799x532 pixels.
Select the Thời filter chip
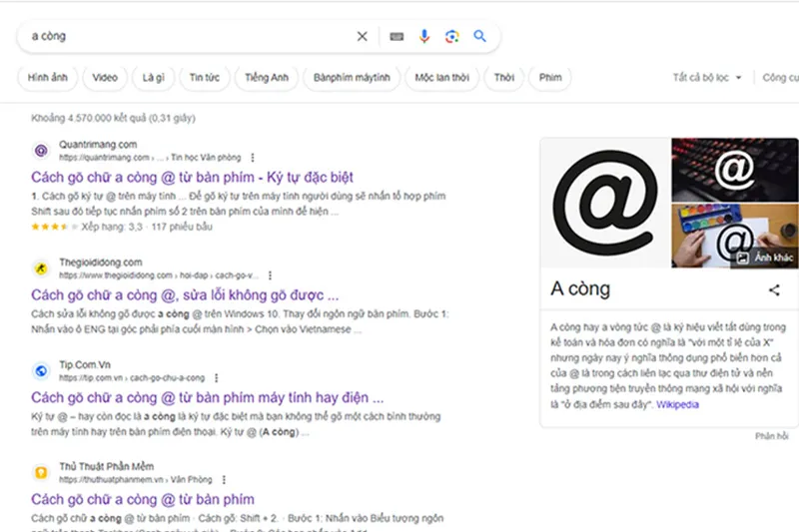coord(504,78)
